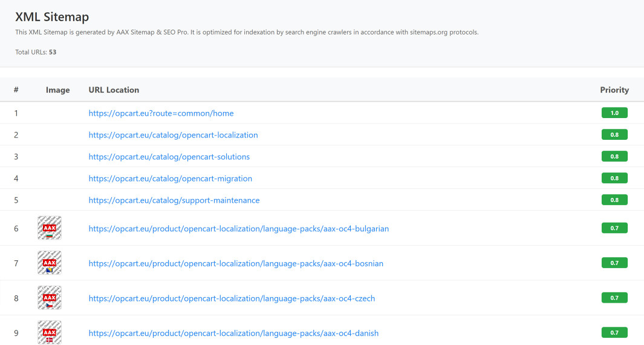Click the 0.8 priority badge for opencart-localization
This screenshot has width=644, height=345.
pos(614,134)
